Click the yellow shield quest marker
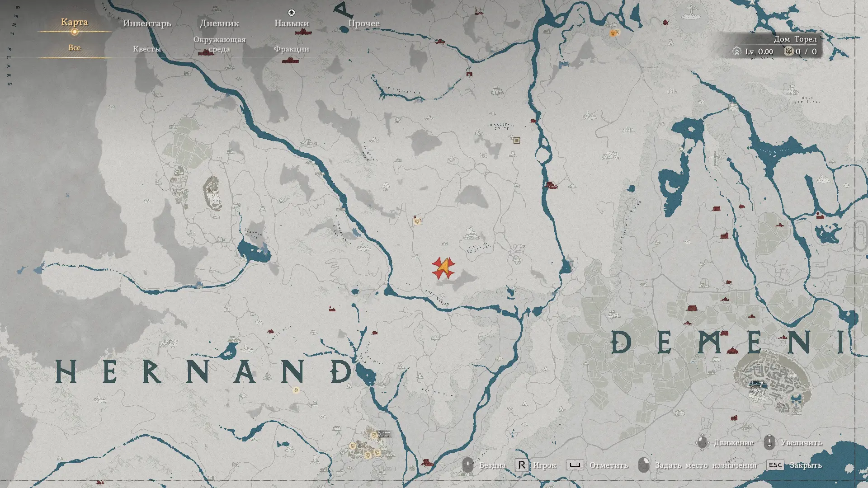 click(417, 221)
